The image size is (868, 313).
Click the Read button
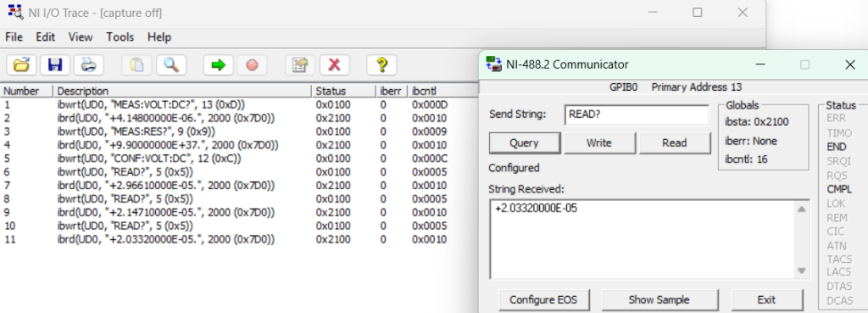tap(674, 143)
